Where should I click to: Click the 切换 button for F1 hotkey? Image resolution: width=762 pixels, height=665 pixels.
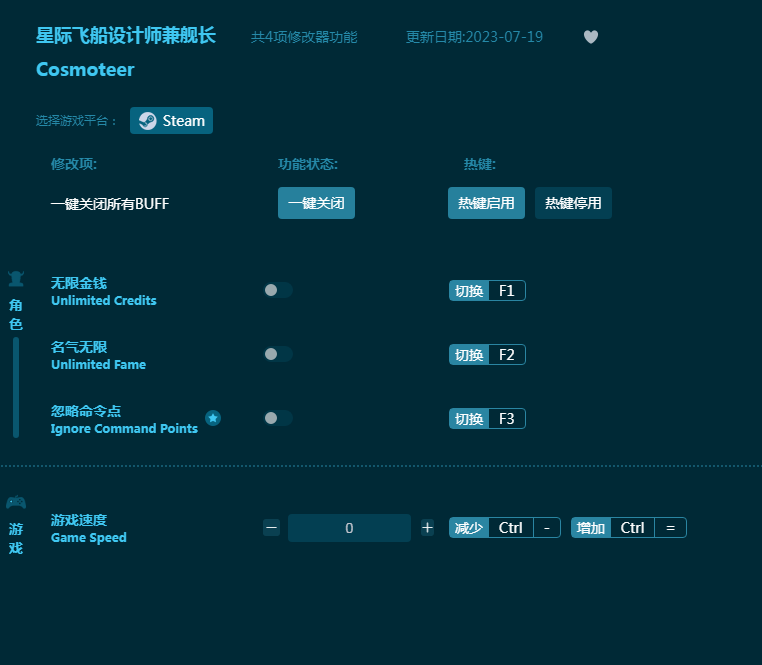point(469,291)
